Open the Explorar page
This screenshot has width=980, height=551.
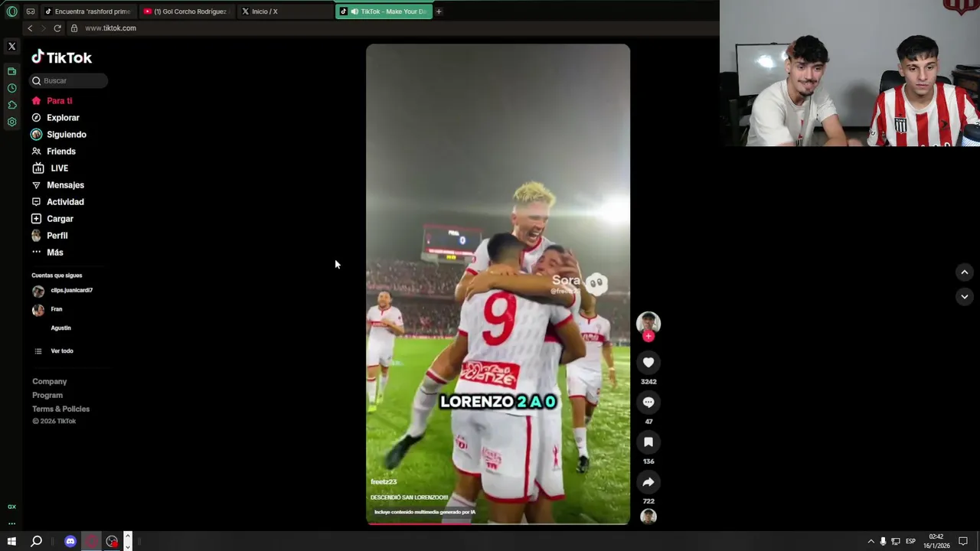tap(55, 118)
